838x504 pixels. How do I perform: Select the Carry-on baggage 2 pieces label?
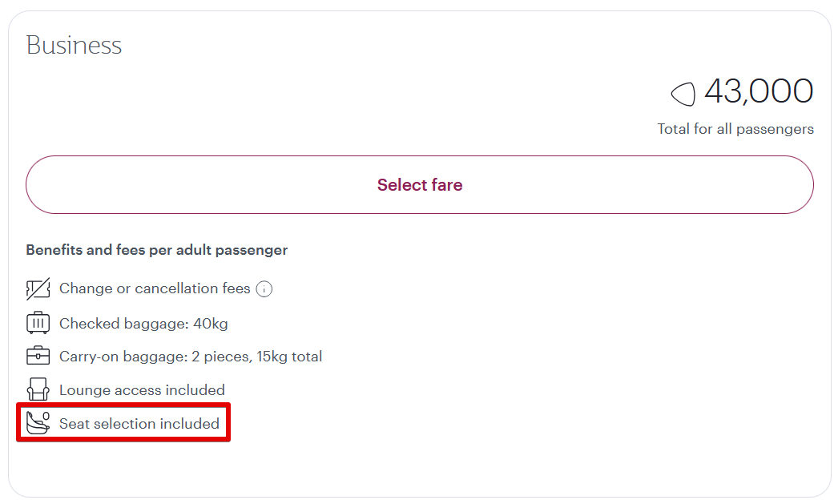(x=191, y=357)
